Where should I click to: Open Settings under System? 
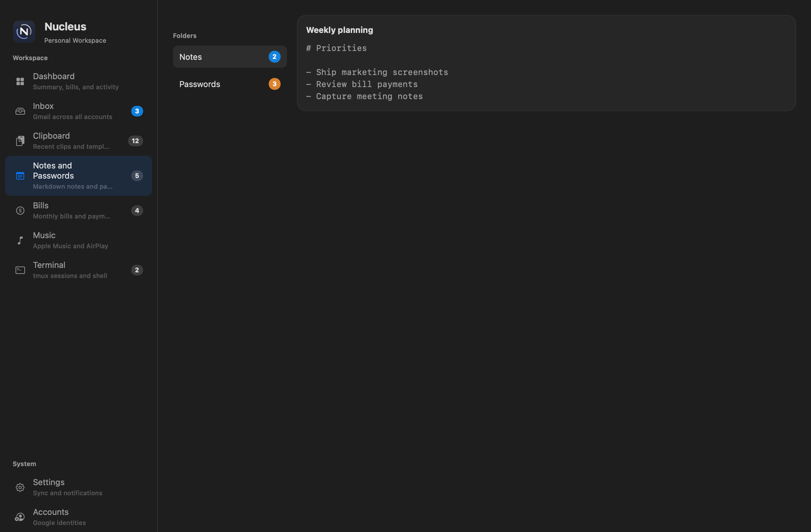(x=79, y=487)
